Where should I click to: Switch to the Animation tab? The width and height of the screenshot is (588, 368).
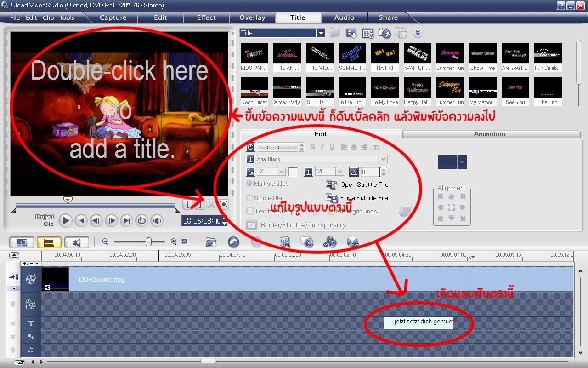[x=489, y=134]
